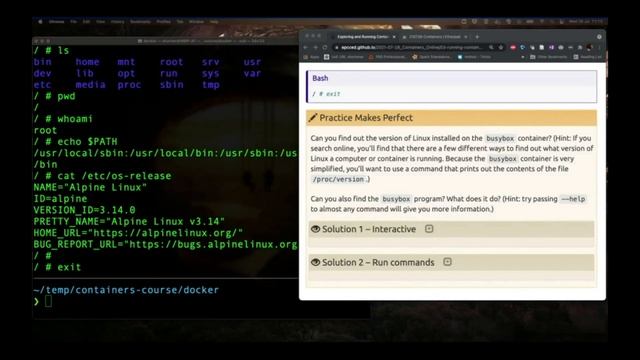Click the Solution 2 – Run commands heading
The image size is (640, 360).
tap(378, 262)
